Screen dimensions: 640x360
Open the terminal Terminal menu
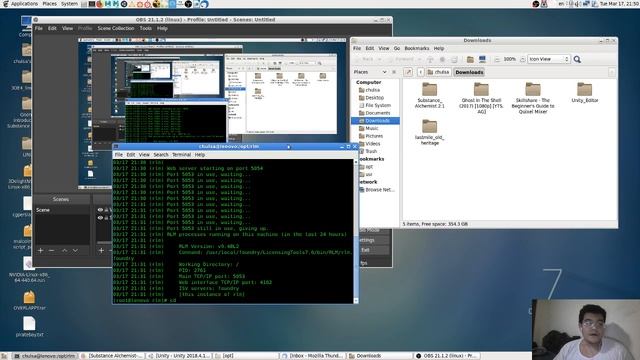point(181,155)
